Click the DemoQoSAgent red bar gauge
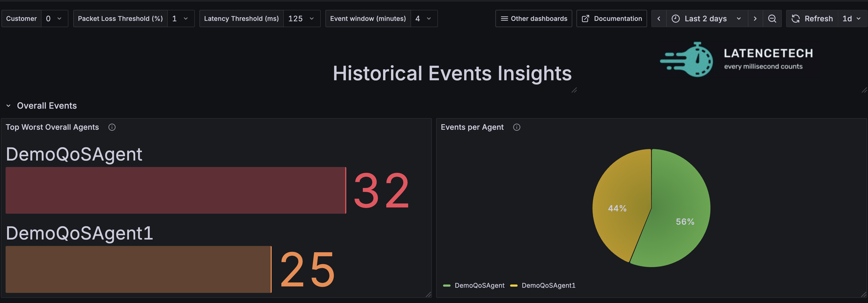 [x=176, y=190]
